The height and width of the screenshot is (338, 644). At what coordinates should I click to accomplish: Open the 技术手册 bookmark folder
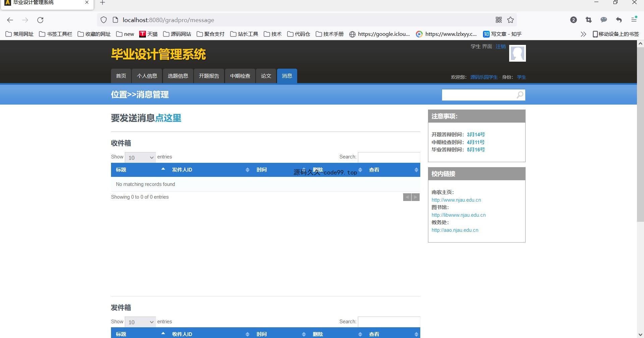pos(330,34)
